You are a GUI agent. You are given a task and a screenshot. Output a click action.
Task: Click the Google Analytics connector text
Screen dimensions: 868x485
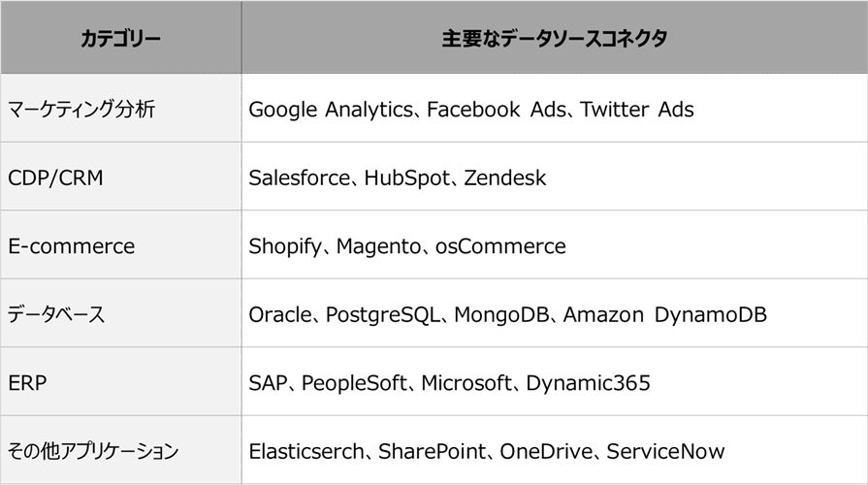click(x=331, y=110)
